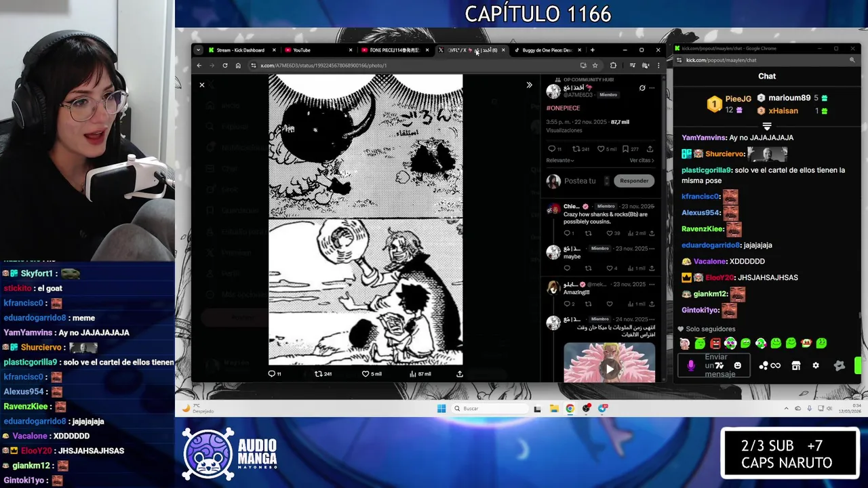Reload the x.com page
The image size is (868, 488).
pyautogui.click(x=225, y=66)
